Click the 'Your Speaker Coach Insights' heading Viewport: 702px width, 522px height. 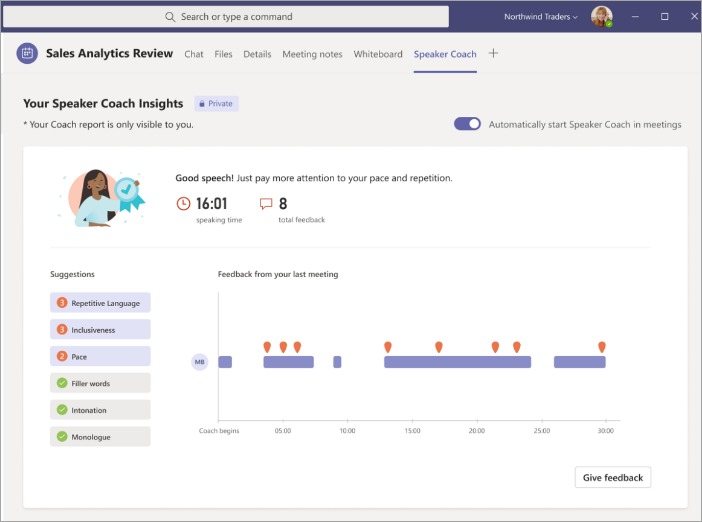[x=103, y=103]
